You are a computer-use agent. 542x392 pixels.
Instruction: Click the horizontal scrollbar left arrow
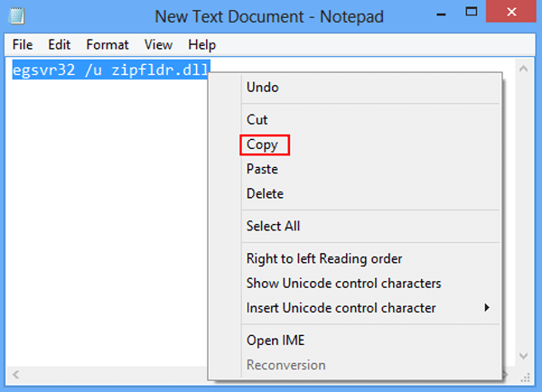(x=15, y=374)
